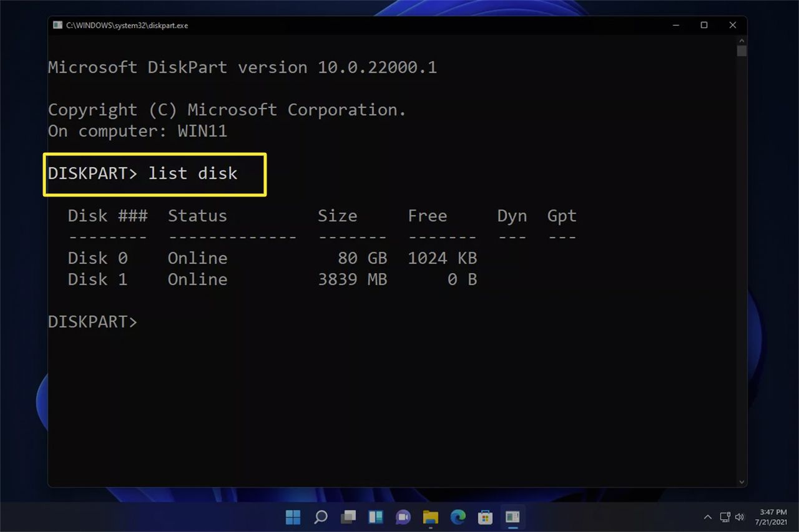The height and width of the screenshot is (532, 799).
Task: Click the diskpart.exe title bar icon
Action: (x=57, y=25)
